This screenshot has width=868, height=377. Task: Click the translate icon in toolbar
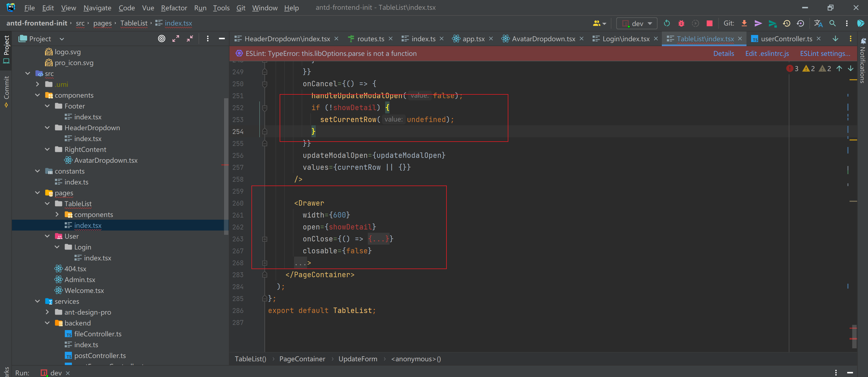pyautogui.click(x=818, y=23)
